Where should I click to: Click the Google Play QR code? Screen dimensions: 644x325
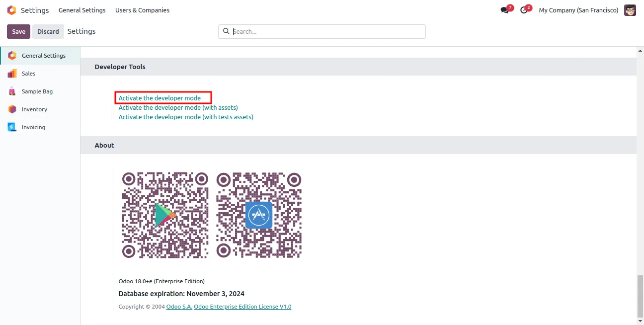[x=165, y=215]
